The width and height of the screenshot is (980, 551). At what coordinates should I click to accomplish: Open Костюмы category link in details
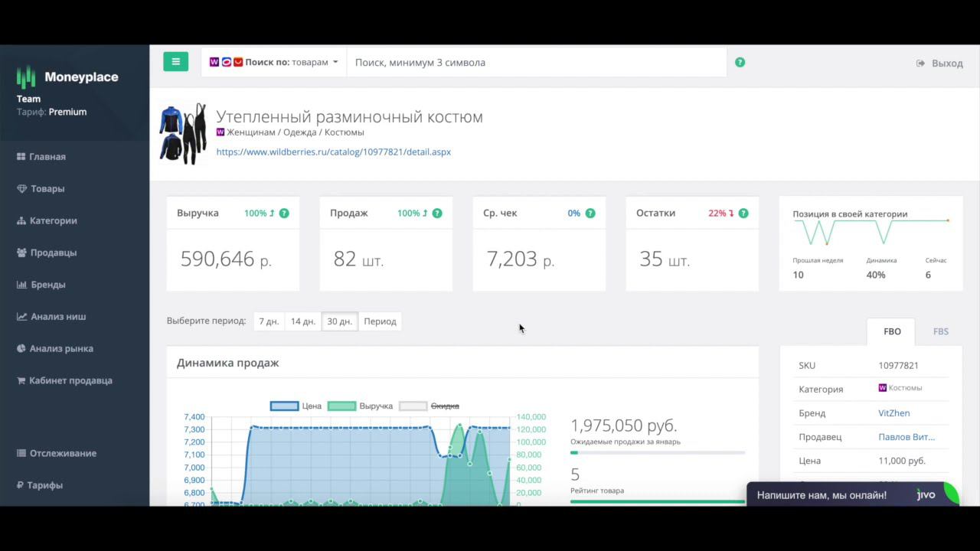(x=905, y=388)
